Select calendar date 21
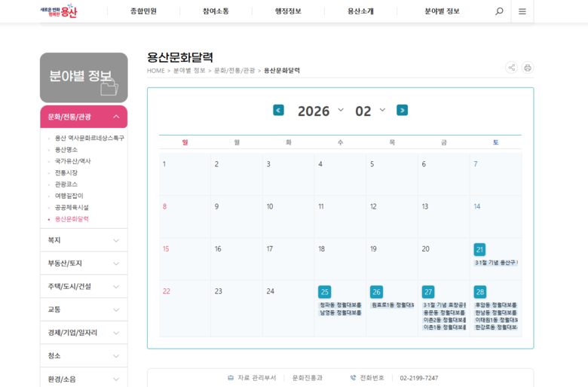Image resolution: width=588 pixels, height=387 pixels. pos(479,249)
